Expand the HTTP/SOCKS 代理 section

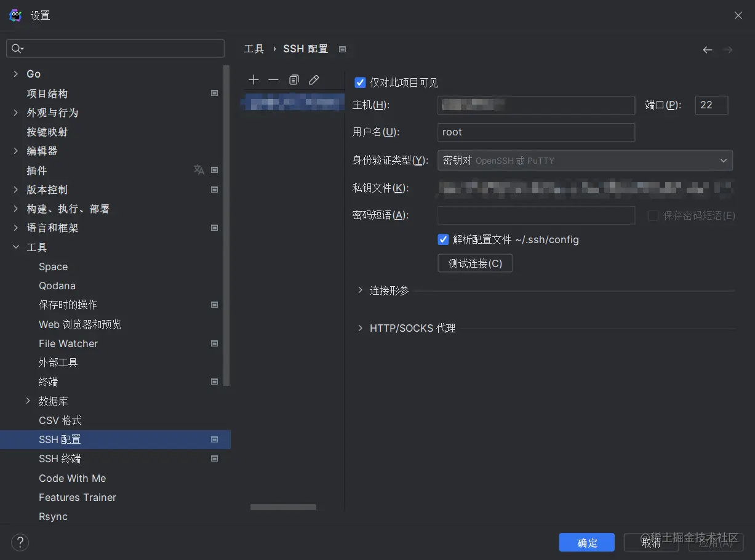(361, 329)
